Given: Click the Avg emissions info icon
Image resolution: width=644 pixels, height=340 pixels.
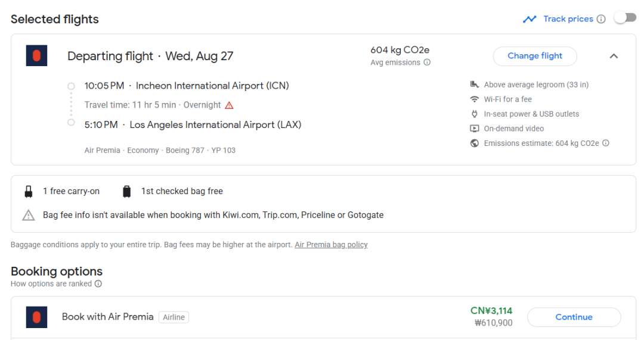Looking at the screenshot, I should coord(427,63).
